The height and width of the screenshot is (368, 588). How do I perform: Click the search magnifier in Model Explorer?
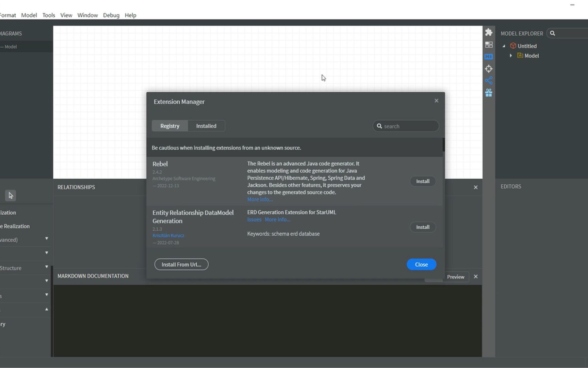[552, 33]
